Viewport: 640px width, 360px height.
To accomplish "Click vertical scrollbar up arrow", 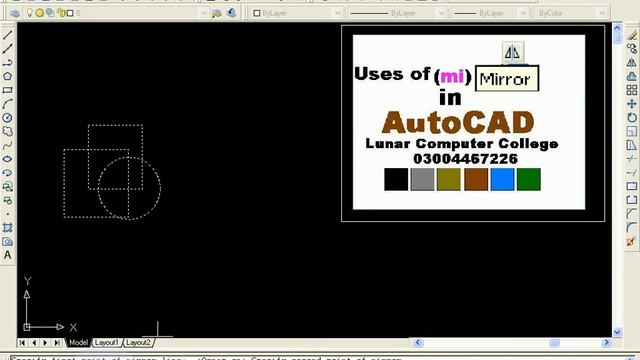I will [x=617, y=28].
